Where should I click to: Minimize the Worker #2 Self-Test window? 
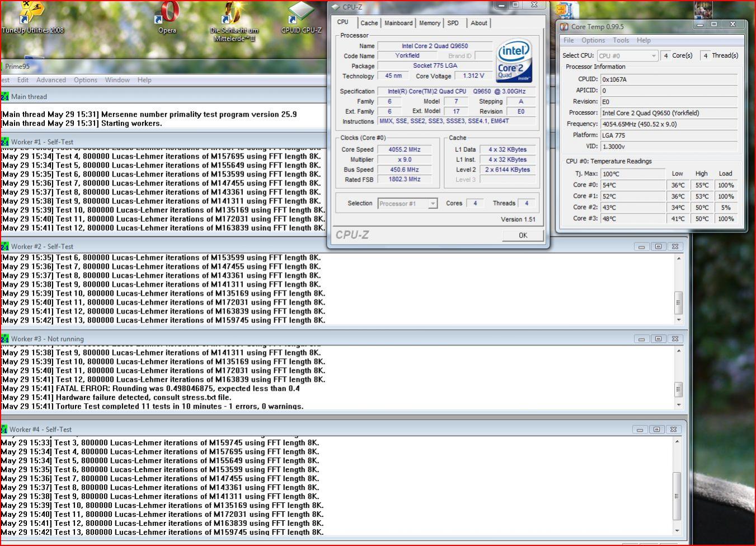641,246
